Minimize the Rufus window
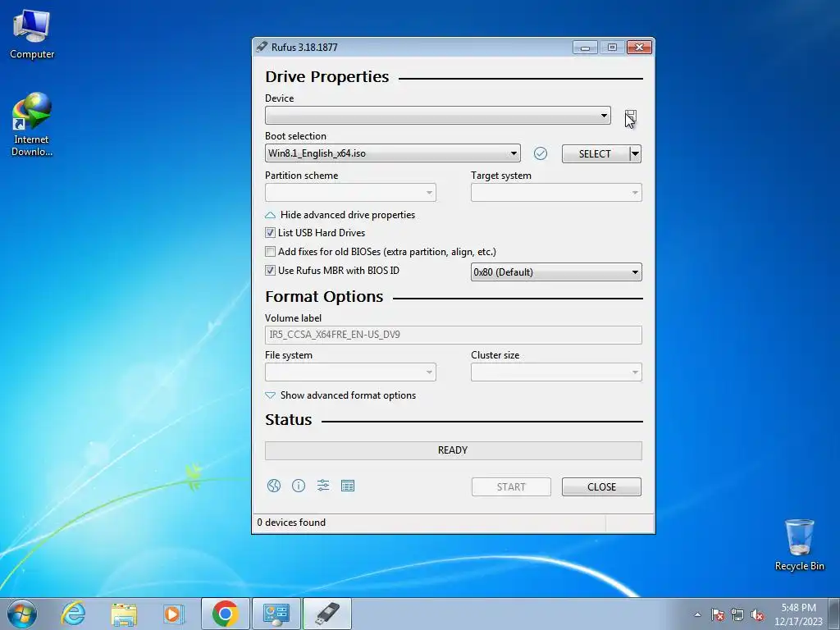Screen dimensions: 840x630 [x=585, y=48]
